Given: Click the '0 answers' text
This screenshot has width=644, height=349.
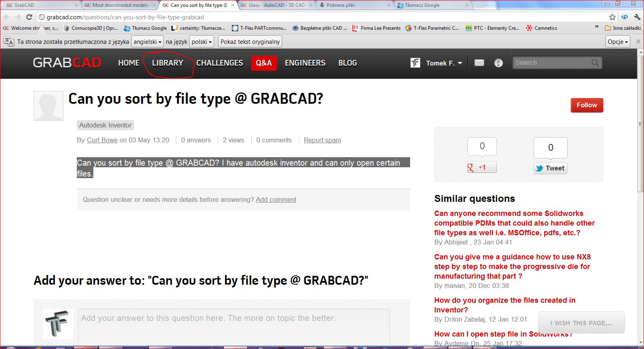Looking at the screenshot, I should [196, 140].
